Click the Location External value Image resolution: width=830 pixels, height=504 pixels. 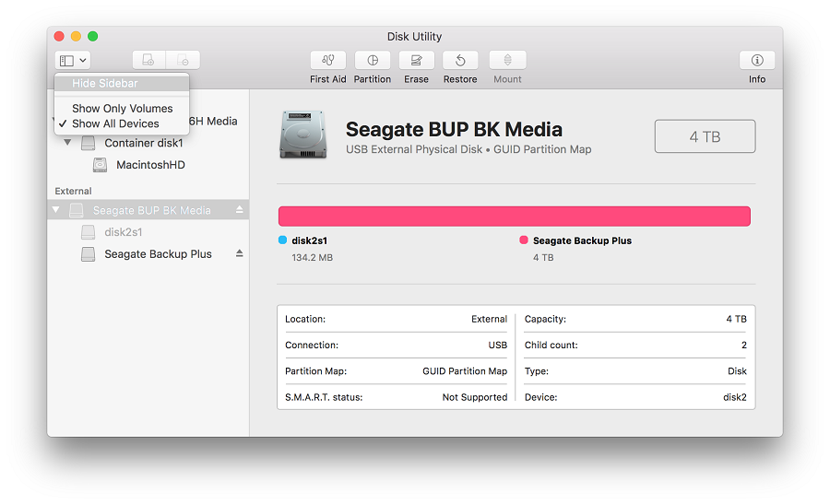[489, 320]
